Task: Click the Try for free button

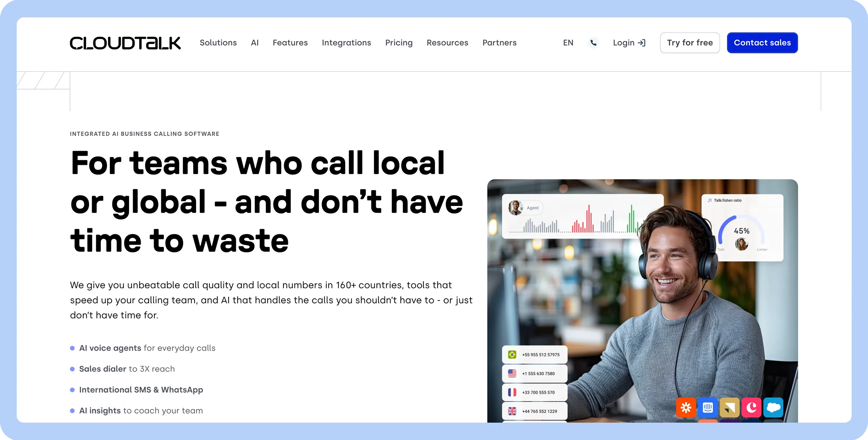Action: [x=690, y=43]
